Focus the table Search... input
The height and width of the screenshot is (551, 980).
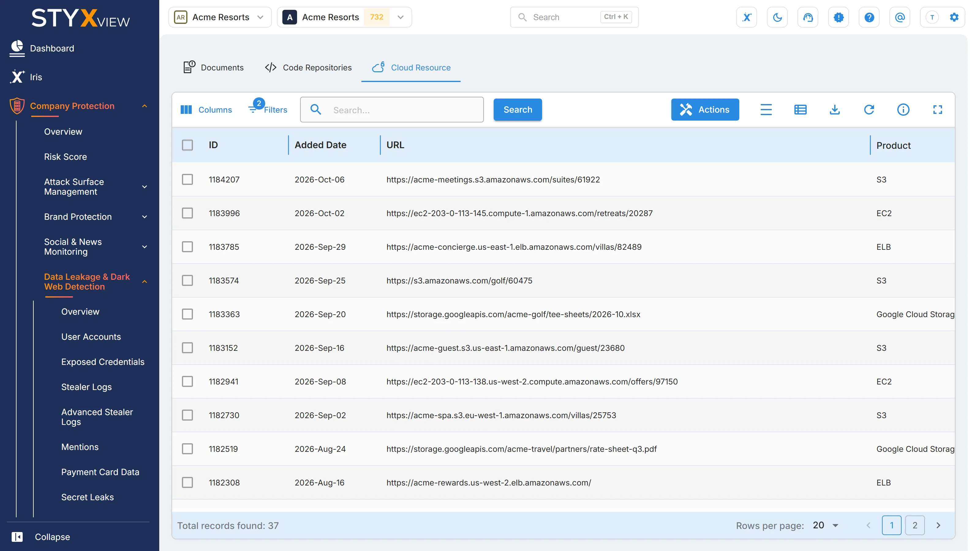pyautogui.click(x=392, y=110)
